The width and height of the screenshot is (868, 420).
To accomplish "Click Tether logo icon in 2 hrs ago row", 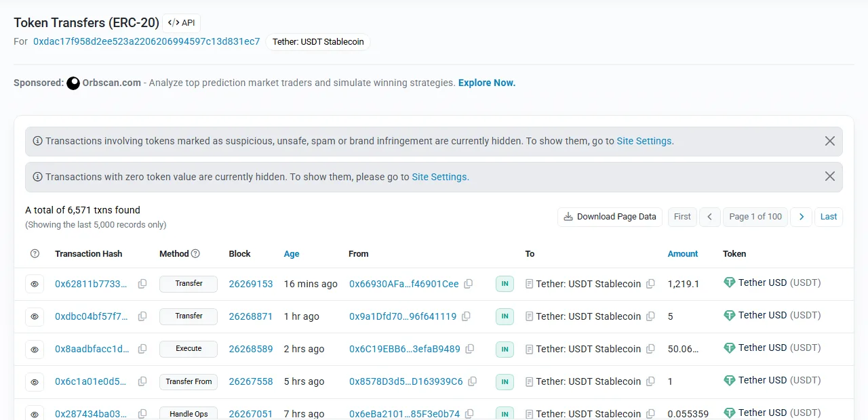I will point(730,348).
